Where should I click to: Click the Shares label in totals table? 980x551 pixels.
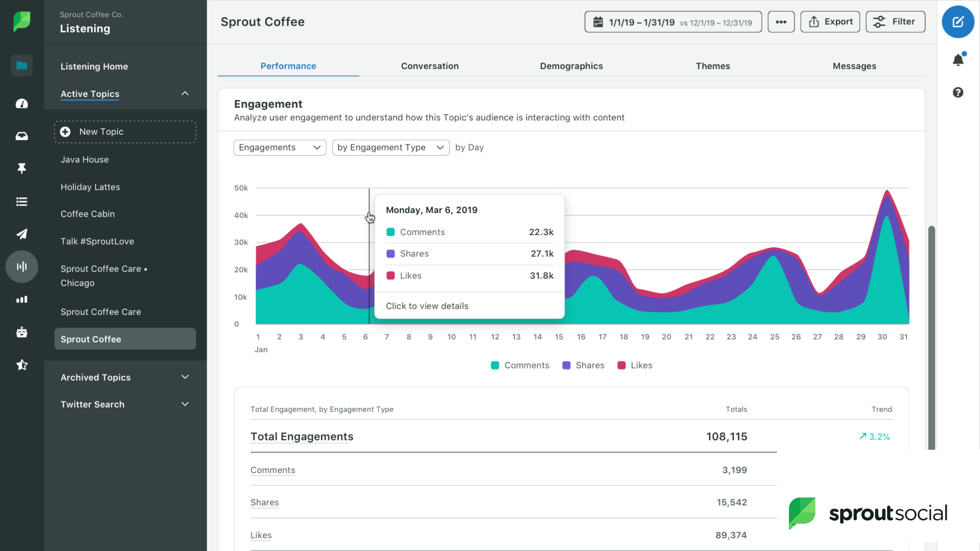pyautogui.click(x=264, y=502)
